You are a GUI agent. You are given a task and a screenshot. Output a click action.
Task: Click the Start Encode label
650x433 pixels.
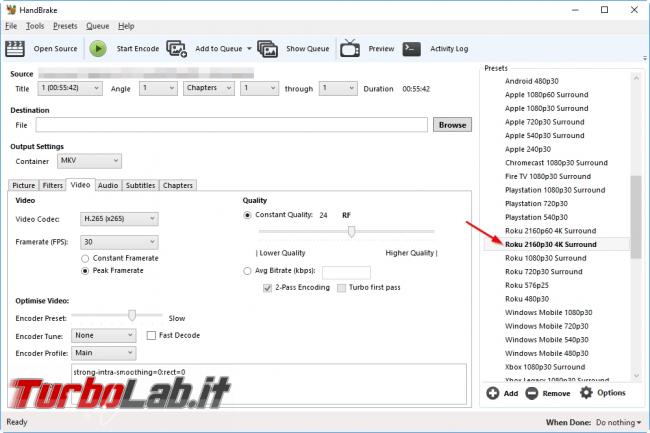click(x=138, y=49)
